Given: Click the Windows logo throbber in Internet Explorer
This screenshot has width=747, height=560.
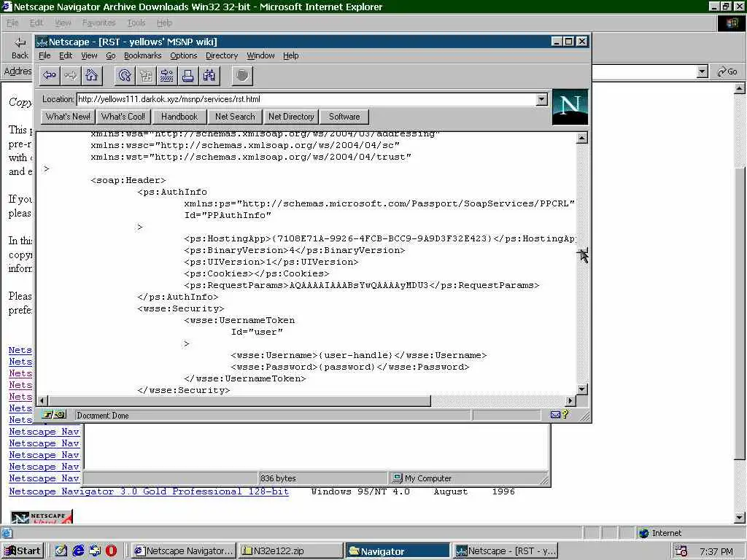Looking at the screenshot, I should tap(731, 23).
